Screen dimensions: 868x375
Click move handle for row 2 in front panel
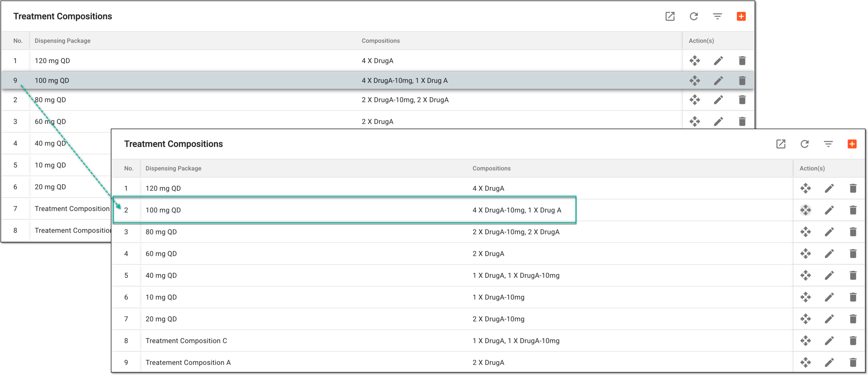point(806,210)
